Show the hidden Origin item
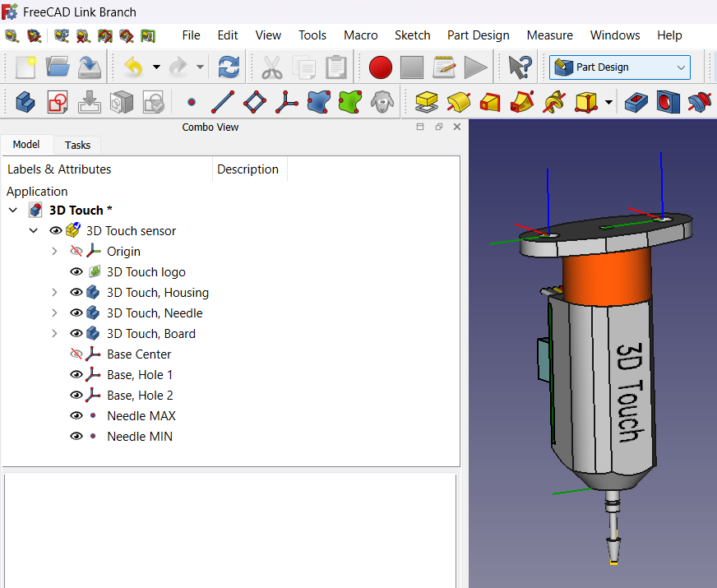This screenshot has width=717, height=588. coord(76,251)
